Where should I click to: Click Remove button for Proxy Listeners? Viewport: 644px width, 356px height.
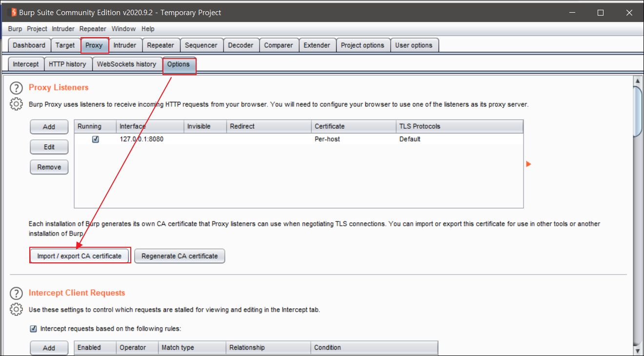coord(49,167)
